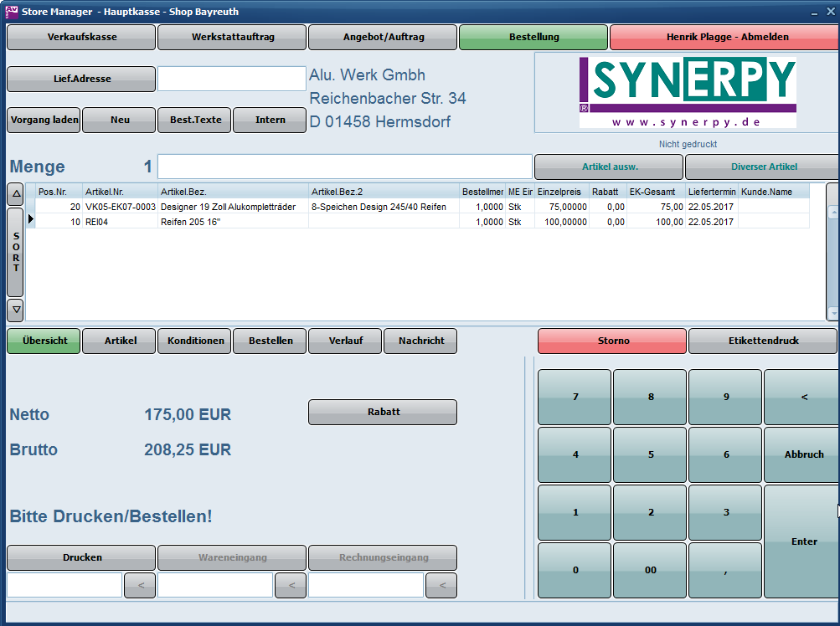Click the arrow button beside the Wareneingang field
The width and height of the screenshot is (840, 626).
291,586
